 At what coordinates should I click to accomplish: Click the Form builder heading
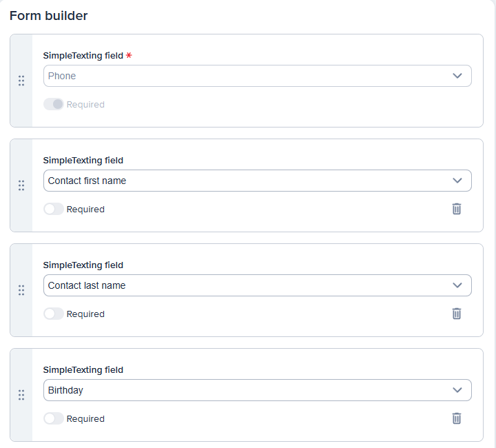point(49,15)
